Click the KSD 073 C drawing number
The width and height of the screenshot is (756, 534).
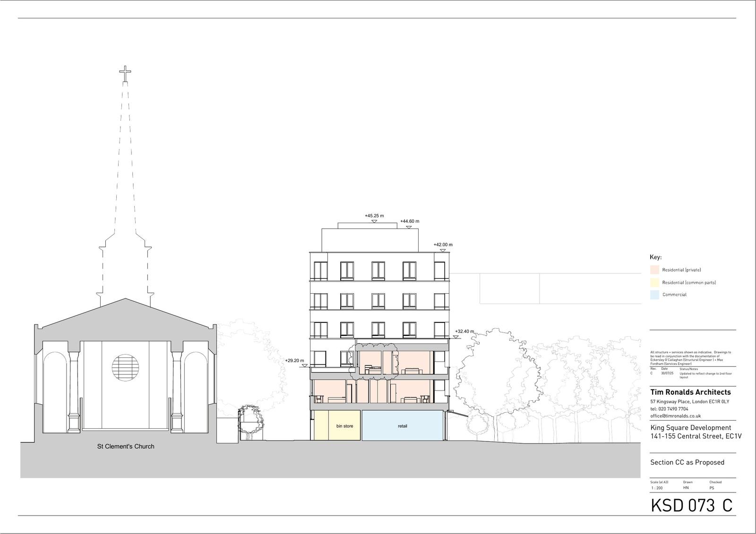(691, 505)
